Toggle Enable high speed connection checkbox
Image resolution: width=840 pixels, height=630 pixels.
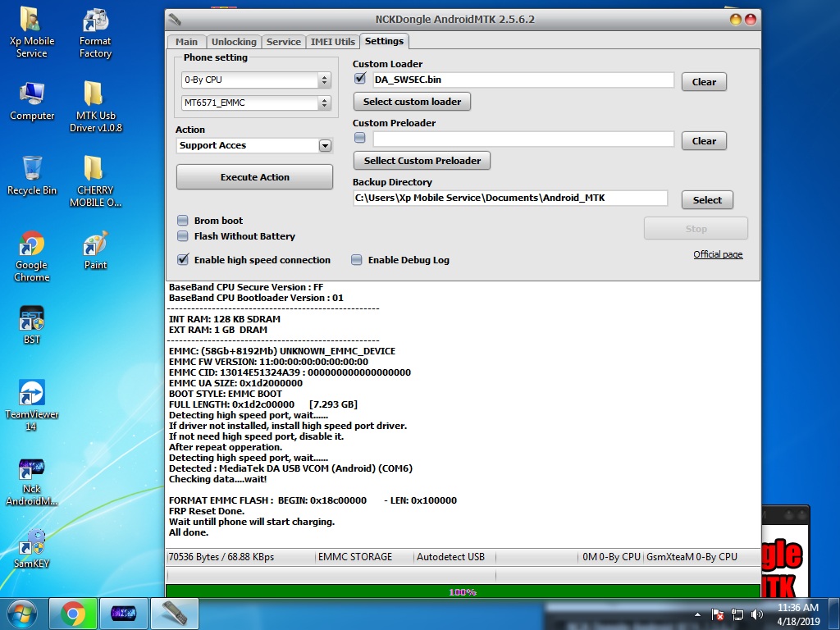[x=183, y=259]
